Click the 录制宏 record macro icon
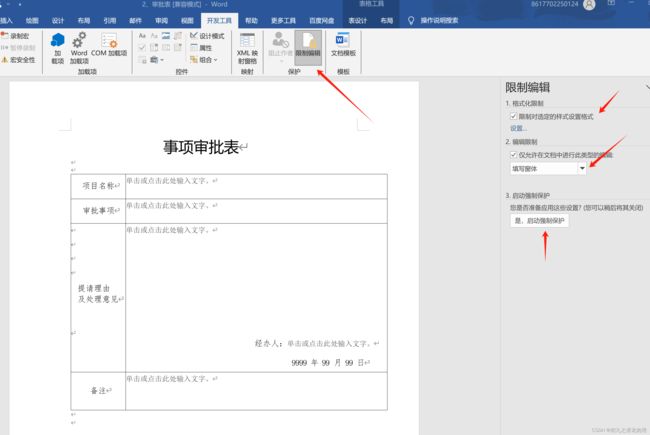 click(5, 36)
